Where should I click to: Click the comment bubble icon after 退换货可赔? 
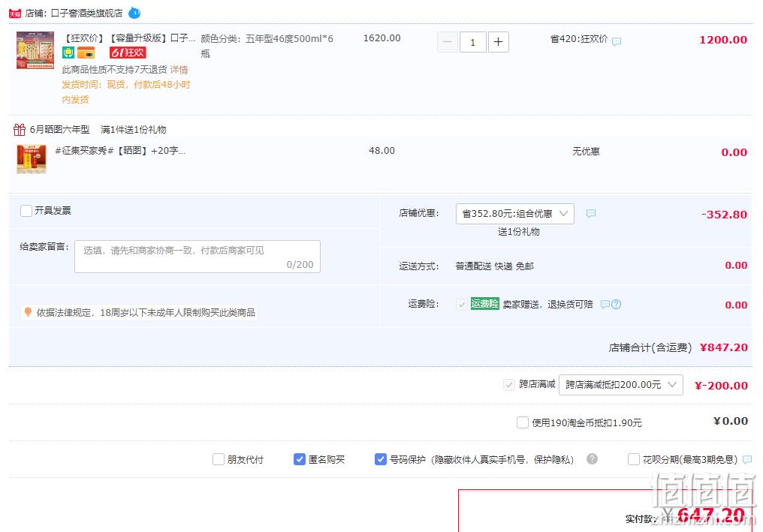click(x=605, y=305)
